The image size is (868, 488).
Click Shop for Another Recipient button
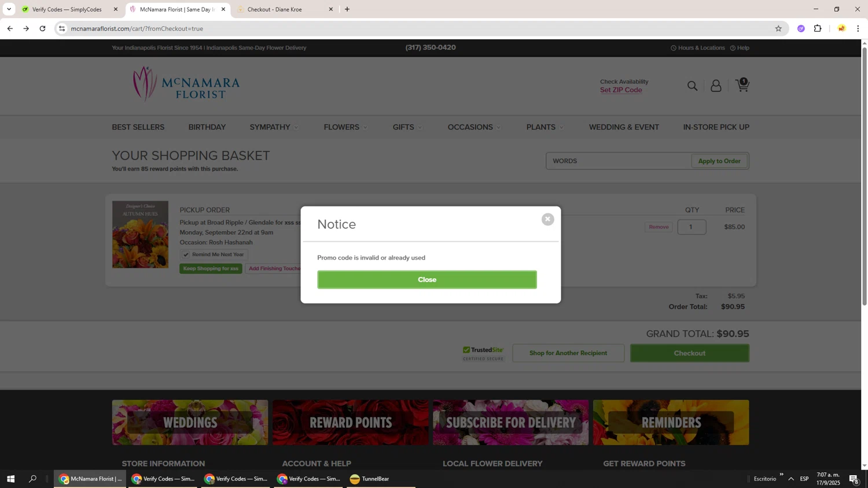click(x=568, y=353)
